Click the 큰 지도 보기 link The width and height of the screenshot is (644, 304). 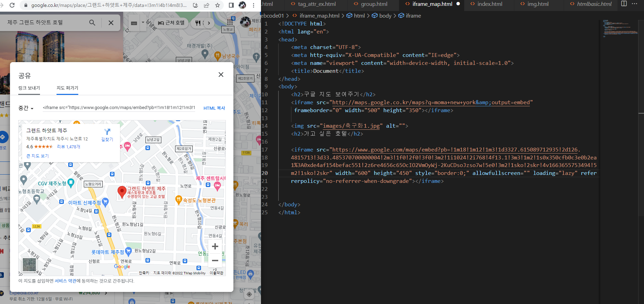pos(38,156)
